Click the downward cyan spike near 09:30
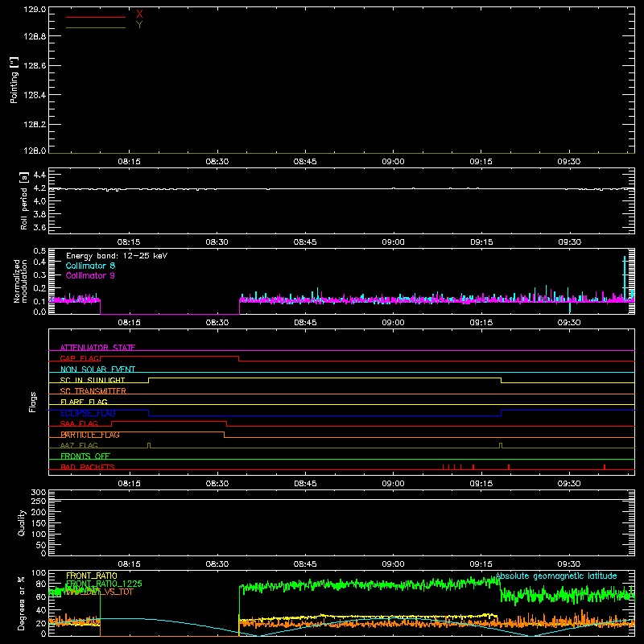The width and height of the screenshot is (644, 644). 570,308
